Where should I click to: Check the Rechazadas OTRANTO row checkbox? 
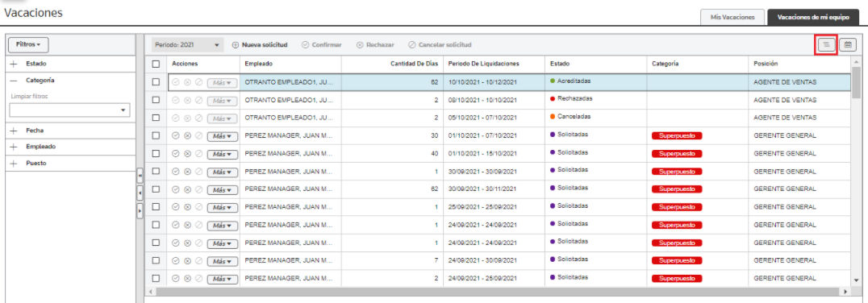tap(156, 100)
